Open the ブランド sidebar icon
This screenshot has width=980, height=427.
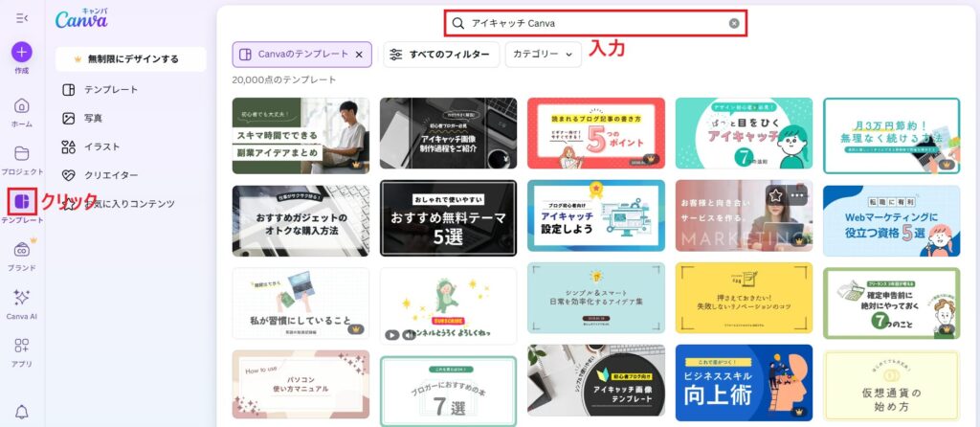22,250
